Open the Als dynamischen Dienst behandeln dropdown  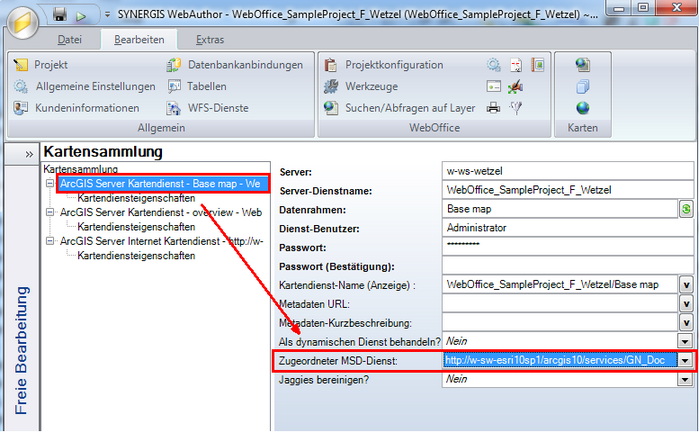click(685, 341)
